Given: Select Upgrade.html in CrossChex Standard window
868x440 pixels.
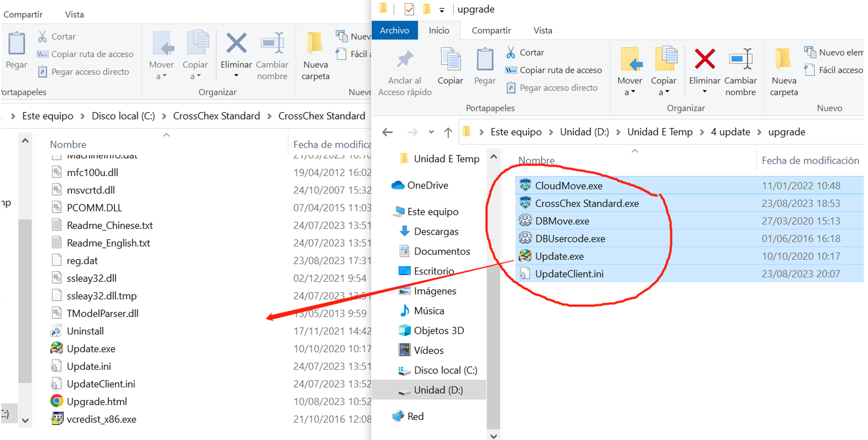Looking at the screenshot, I should point(97,401).
